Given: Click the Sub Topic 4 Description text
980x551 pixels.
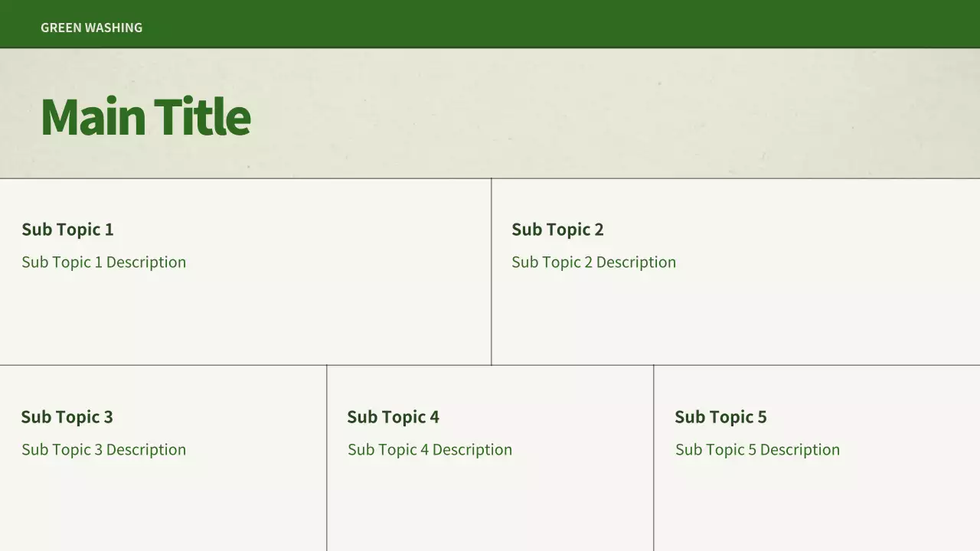Looking at the screenshot, I should tap(430, 450).
